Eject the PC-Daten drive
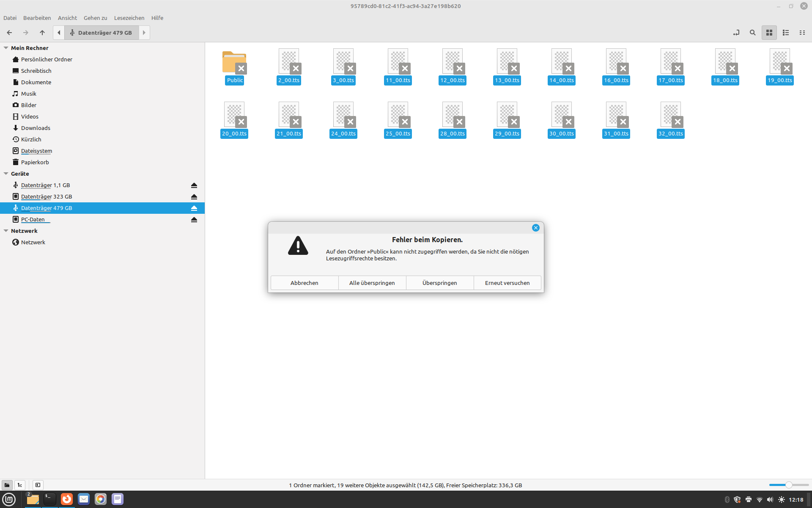 pos(194,220)
